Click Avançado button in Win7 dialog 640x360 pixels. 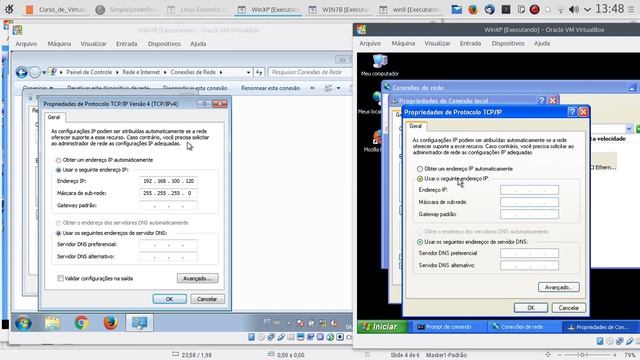coord(198,278)
